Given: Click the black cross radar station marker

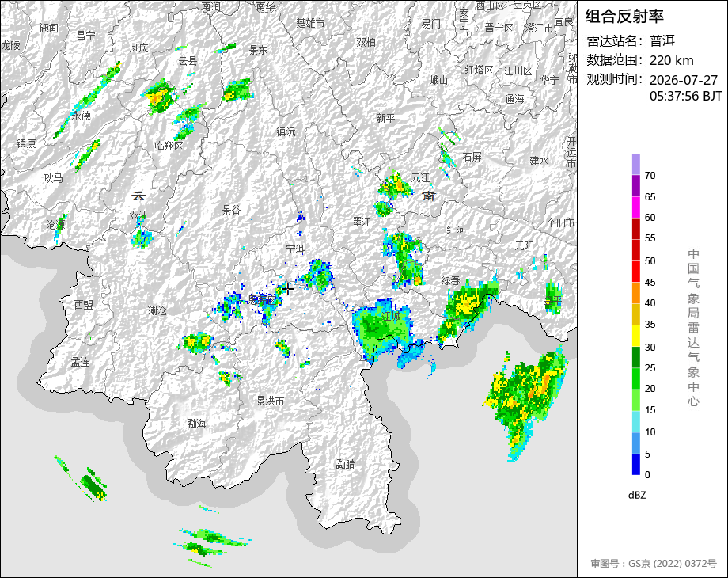Looking at the screenshot, I should pos(288,289).
